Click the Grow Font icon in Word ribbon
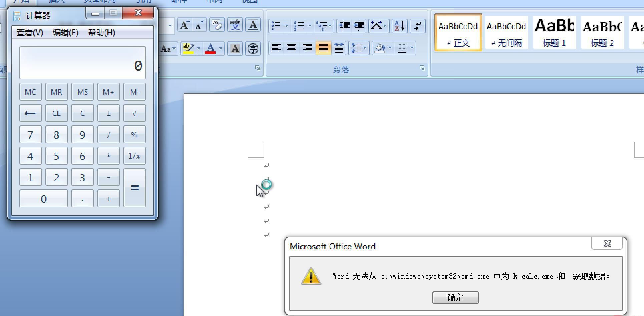 tap(185, 25)
